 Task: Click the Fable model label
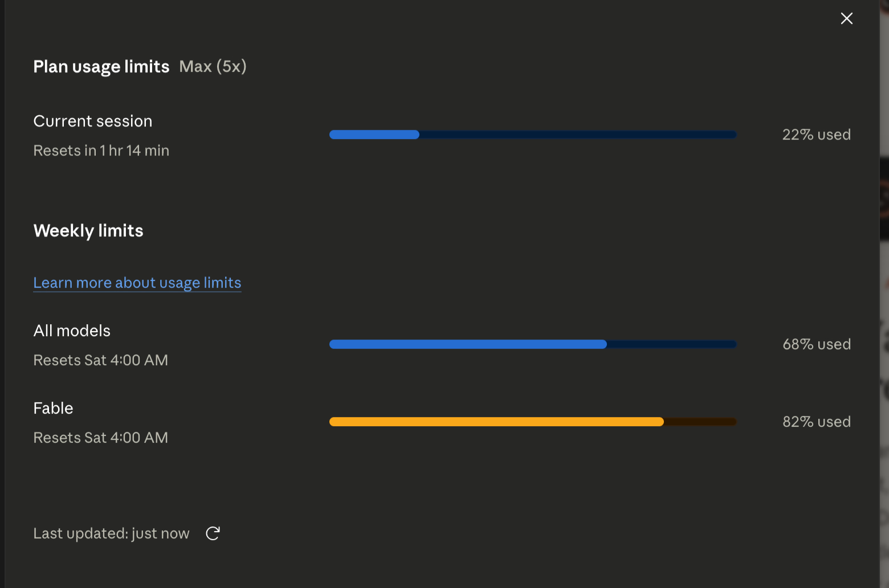[x=54, y=408]
